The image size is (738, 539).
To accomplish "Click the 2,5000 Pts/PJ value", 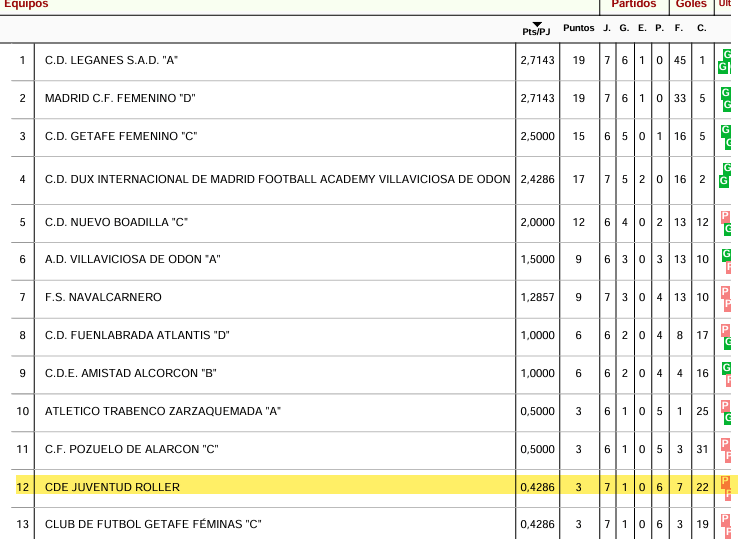I will (x=537, y=137).
